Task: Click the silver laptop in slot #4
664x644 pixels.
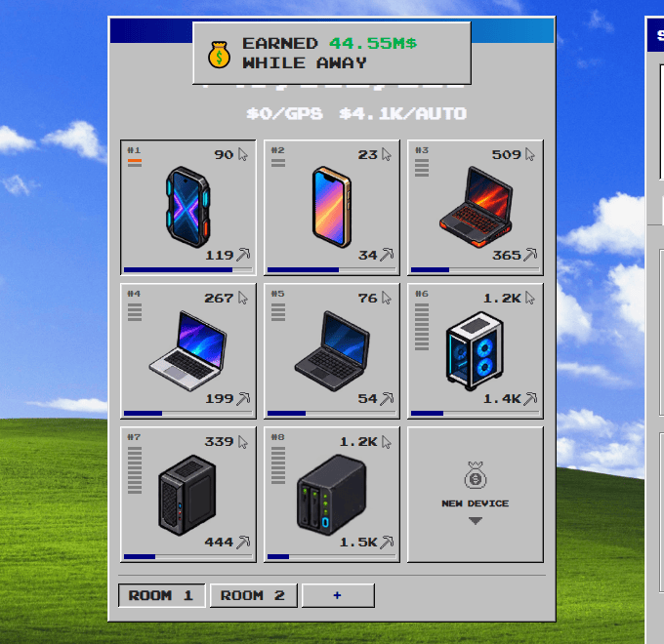Action: click(187, 350)
